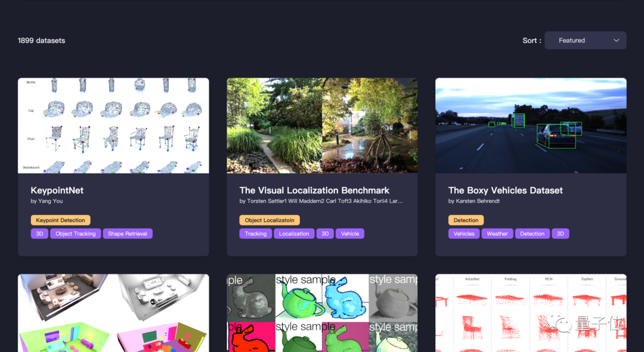Open the indoor room scenes thumbnail

click(x=113, y=313)
